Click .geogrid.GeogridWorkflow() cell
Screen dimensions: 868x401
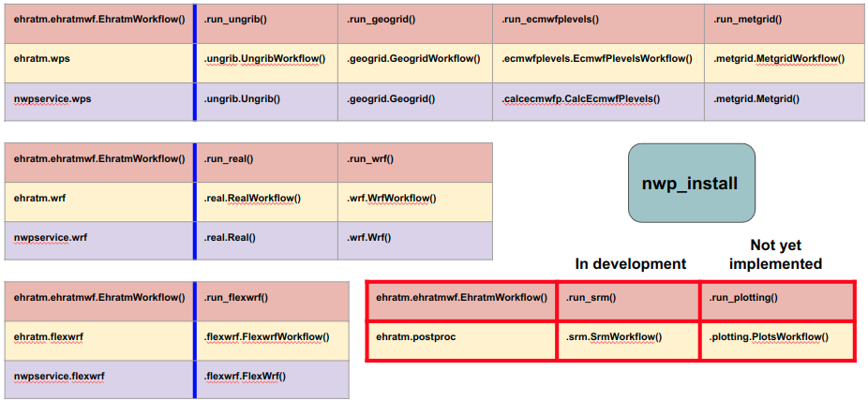pyautogui.click(x=413, y=59)
